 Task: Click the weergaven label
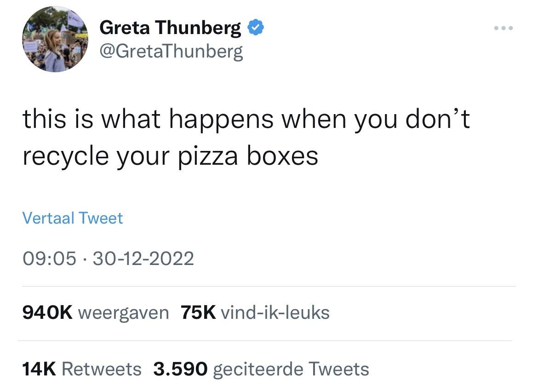coord(124,313)
